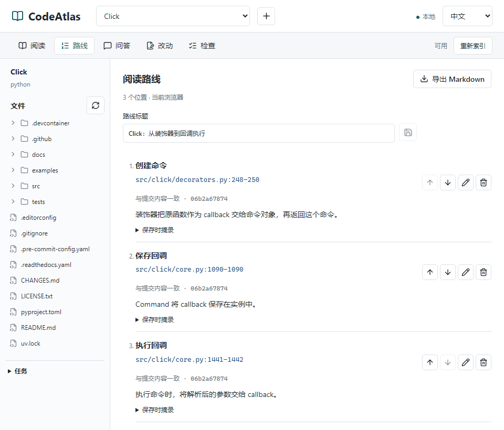Click the README.md file icon
Viewport: 504px width, 430px height.
tap(13, 328)
